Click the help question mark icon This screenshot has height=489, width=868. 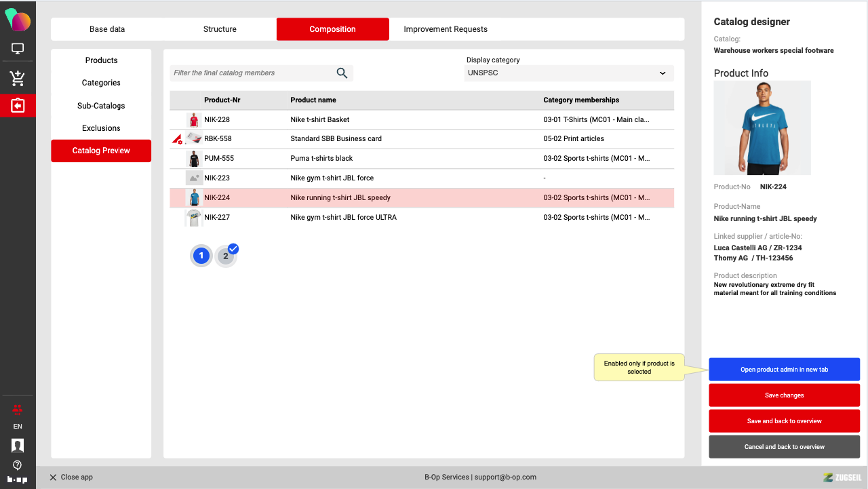(18, 465)
